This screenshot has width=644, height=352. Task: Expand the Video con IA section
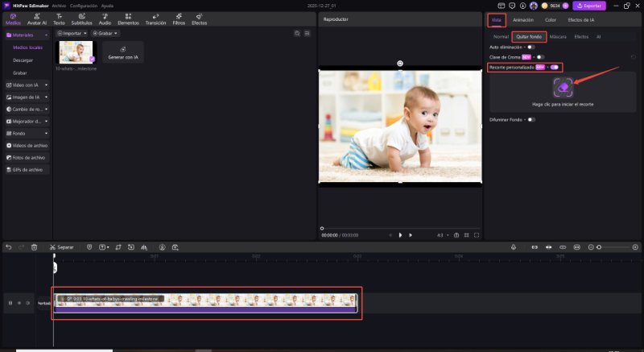click(x=27, y=84)
